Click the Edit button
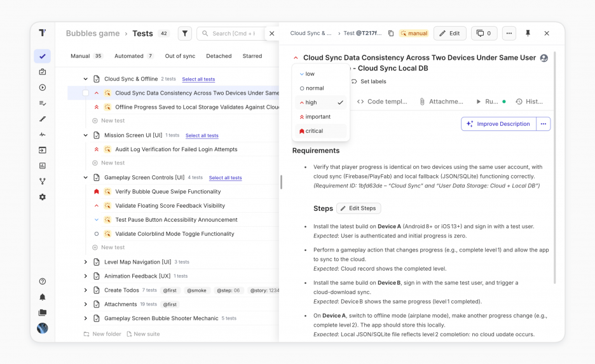This screenshot has width=595, height=364. [449, 34]
